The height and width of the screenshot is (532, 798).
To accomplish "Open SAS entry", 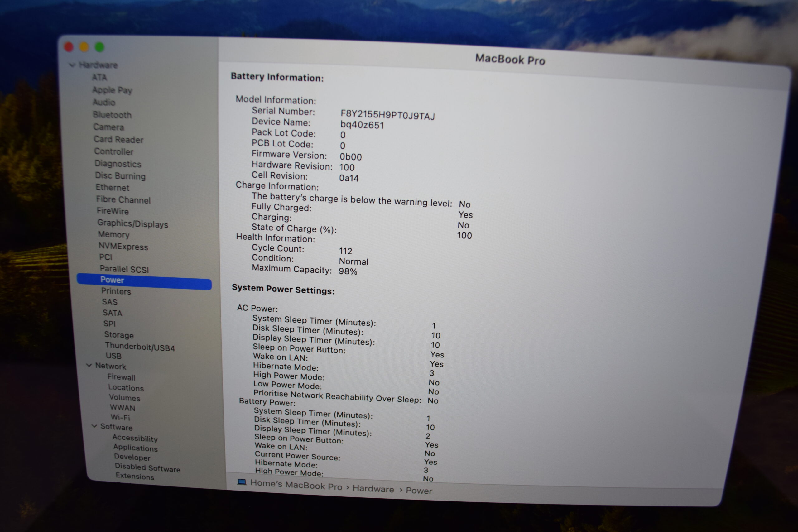I will (110, 302).
